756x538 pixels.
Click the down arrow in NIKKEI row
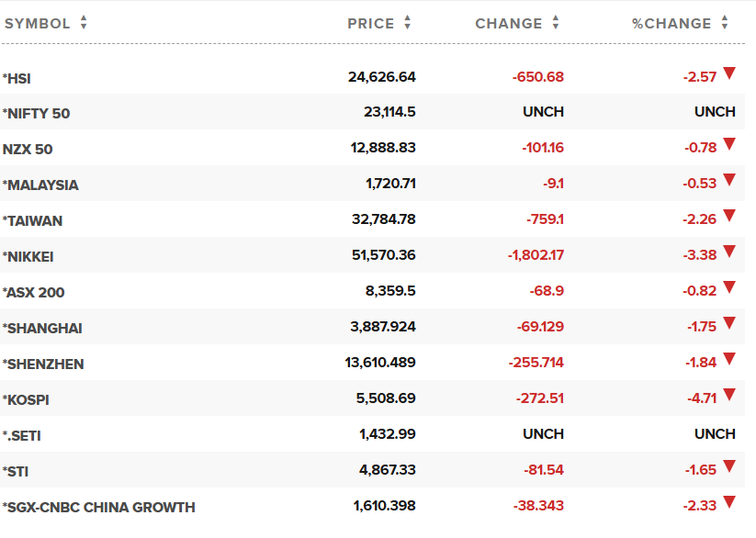[x=729, y=252]
